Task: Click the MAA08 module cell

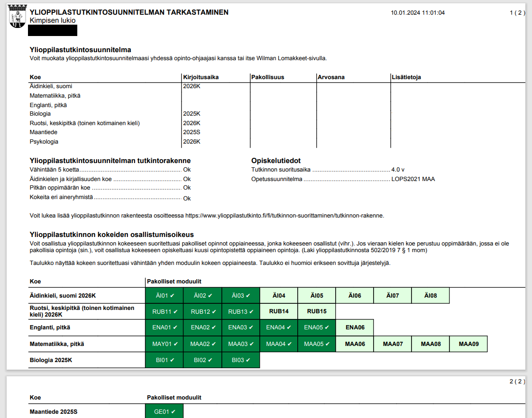Action: (x=431, y=344)
